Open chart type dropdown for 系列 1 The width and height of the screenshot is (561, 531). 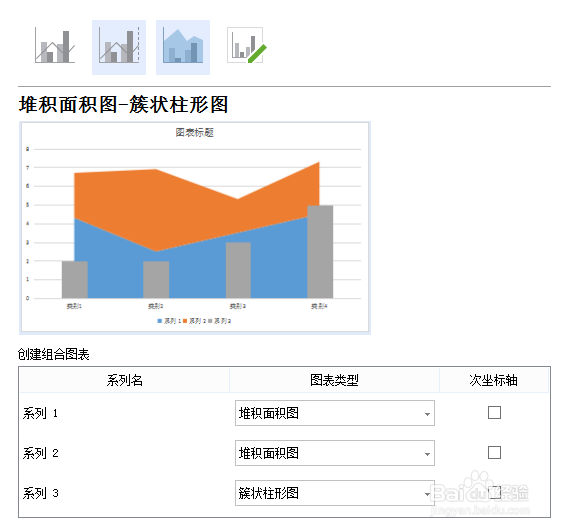[335, 413]
